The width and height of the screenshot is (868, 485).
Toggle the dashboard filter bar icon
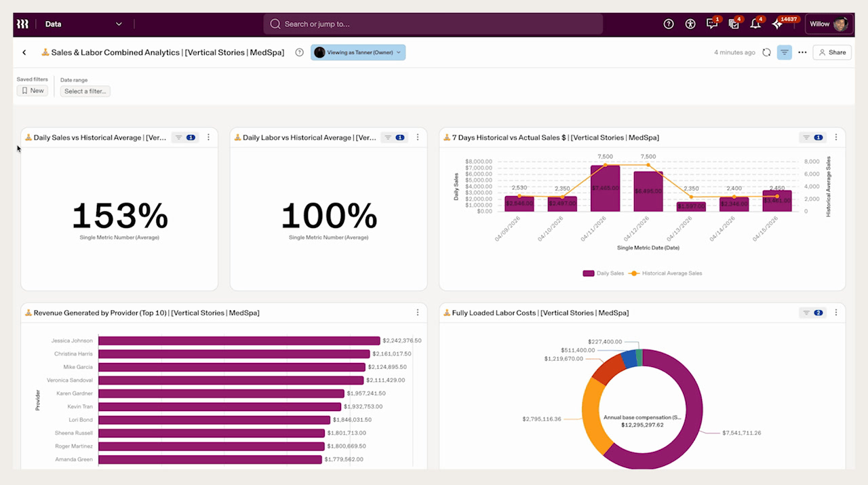click(785, 52)
